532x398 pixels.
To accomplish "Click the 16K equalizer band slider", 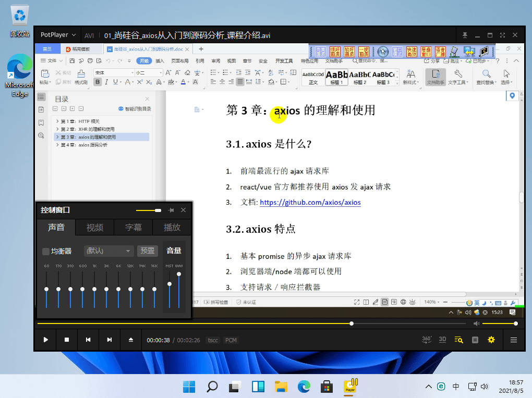I will 154,289.
